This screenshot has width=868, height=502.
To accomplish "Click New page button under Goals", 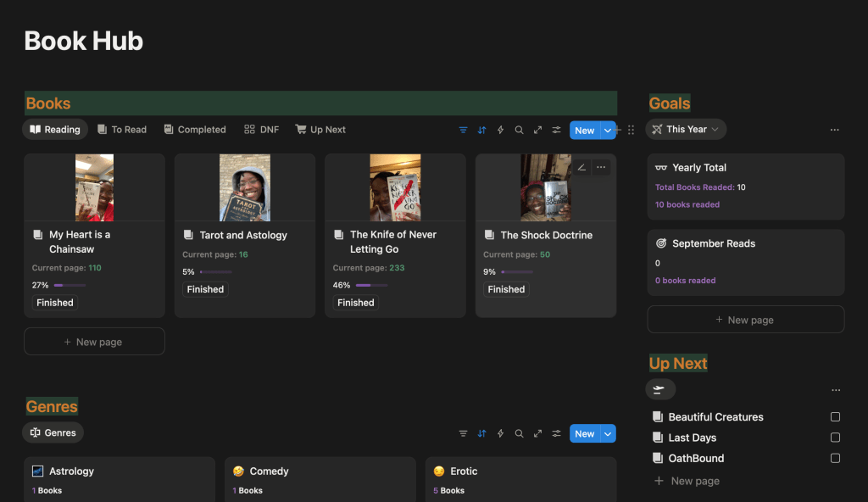I will coord(745,320).
